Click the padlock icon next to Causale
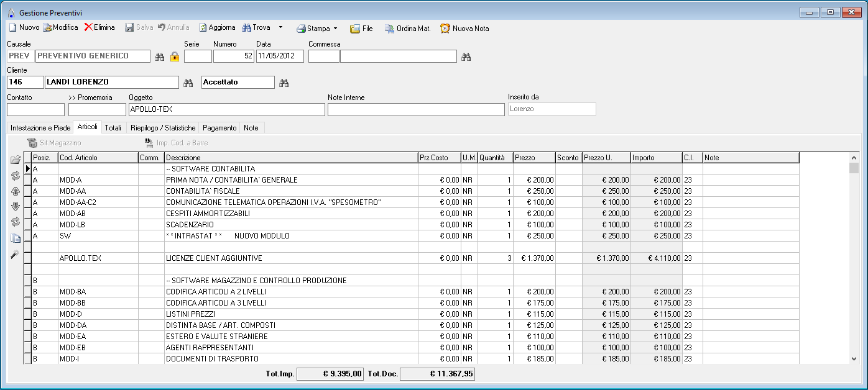Screen dimensions: 868x390 coord(175,57)
